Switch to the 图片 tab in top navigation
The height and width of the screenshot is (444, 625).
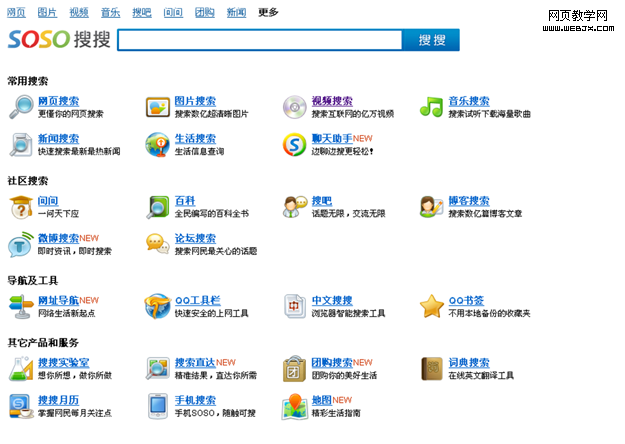pos(47,12)
